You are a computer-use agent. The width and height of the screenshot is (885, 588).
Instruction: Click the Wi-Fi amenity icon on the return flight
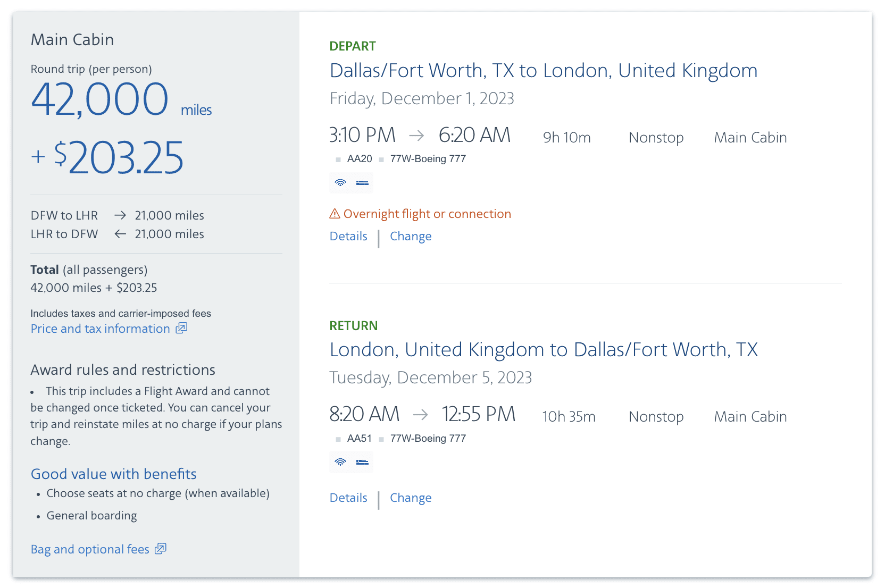click(x=341, y=462)
